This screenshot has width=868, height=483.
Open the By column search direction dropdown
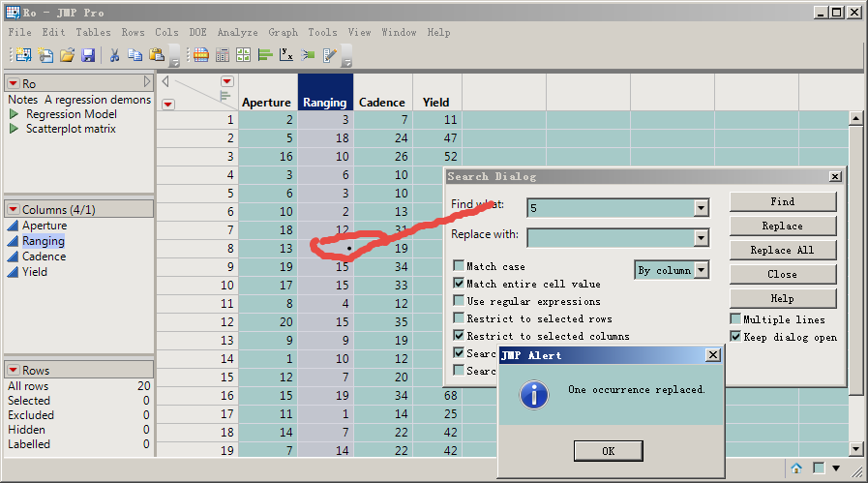(702, 270)
